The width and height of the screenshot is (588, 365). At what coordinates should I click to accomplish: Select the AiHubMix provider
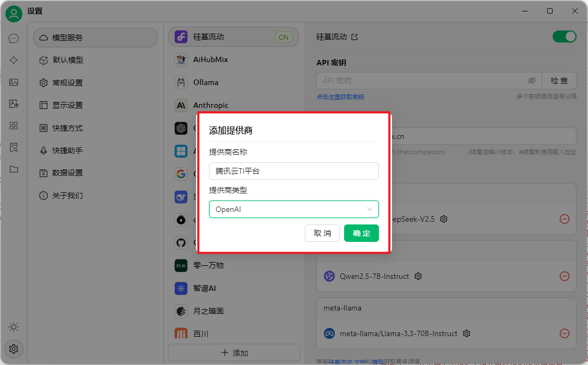(234, 59)
